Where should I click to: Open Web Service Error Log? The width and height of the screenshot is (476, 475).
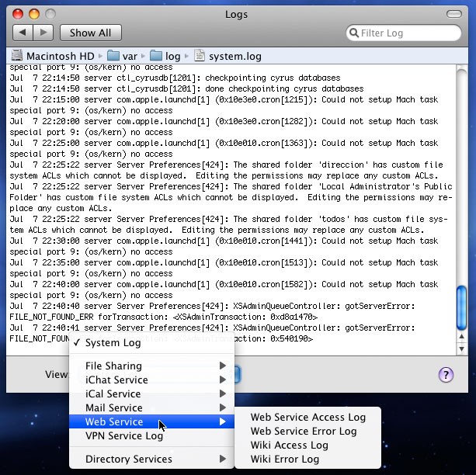pyautogui.click(x=307, y=432)
